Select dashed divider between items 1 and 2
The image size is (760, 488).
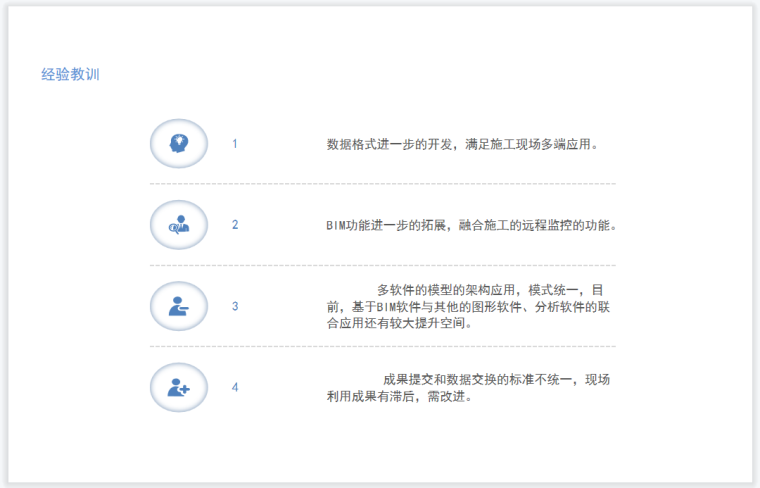382,184
